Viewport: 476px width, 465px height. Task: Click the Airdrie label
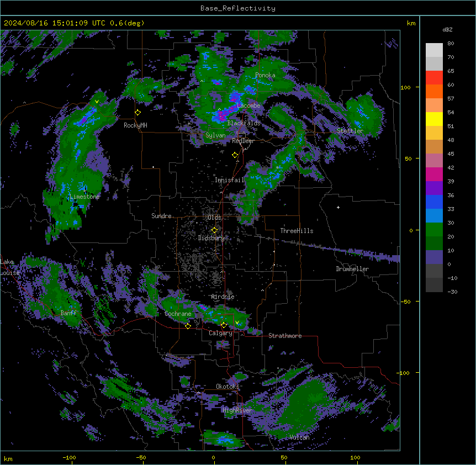point(223,297)
